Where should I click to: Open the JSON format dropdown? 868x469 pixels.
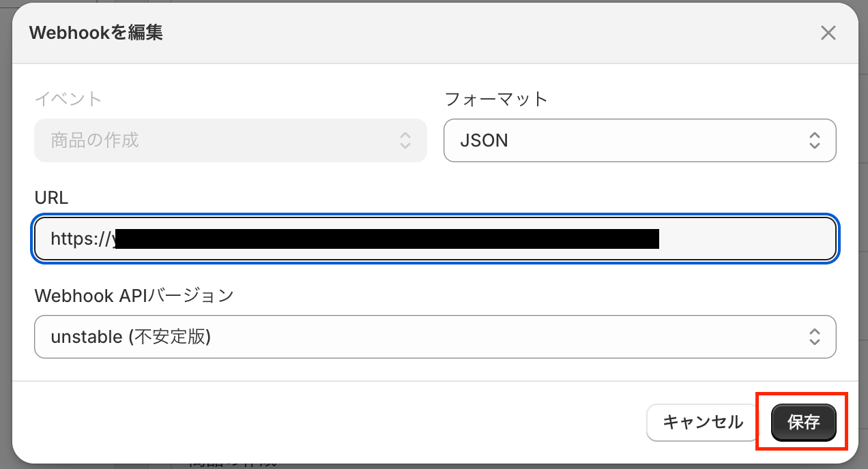click(x=639, y=141)
